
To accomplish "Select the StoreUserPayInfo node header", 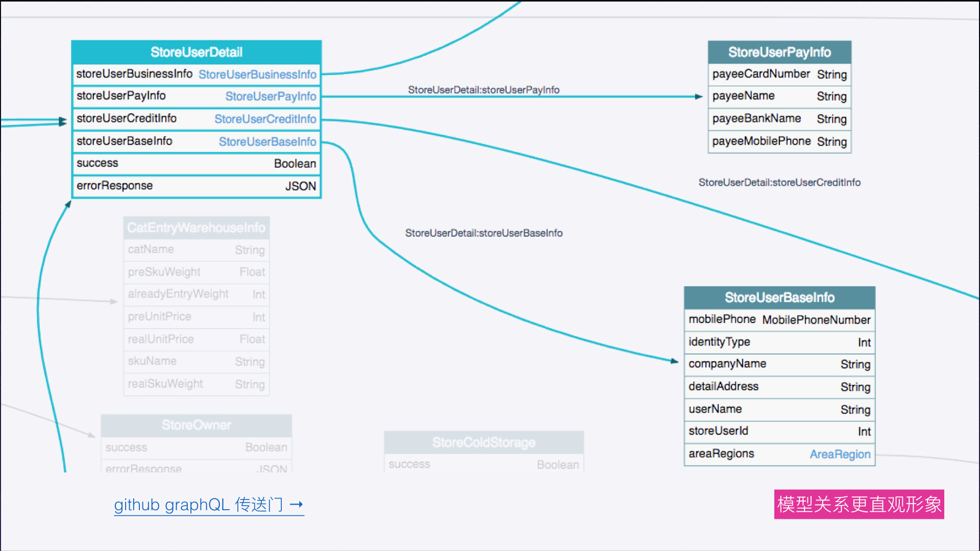I will [x=779, y=52].
